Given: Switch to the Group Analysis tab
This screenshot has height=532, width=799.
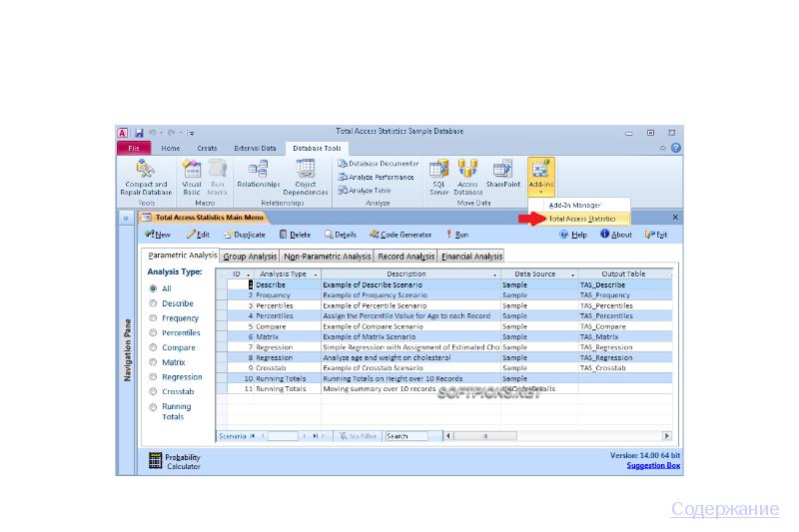Looking at the screenshot, I should [249, 257].
